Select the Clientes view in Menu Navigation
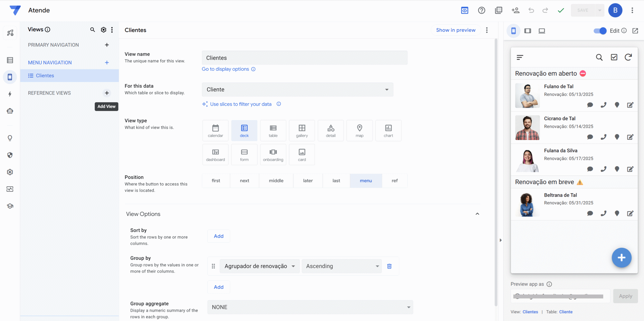The image size is (644, 321). [45, 76]
